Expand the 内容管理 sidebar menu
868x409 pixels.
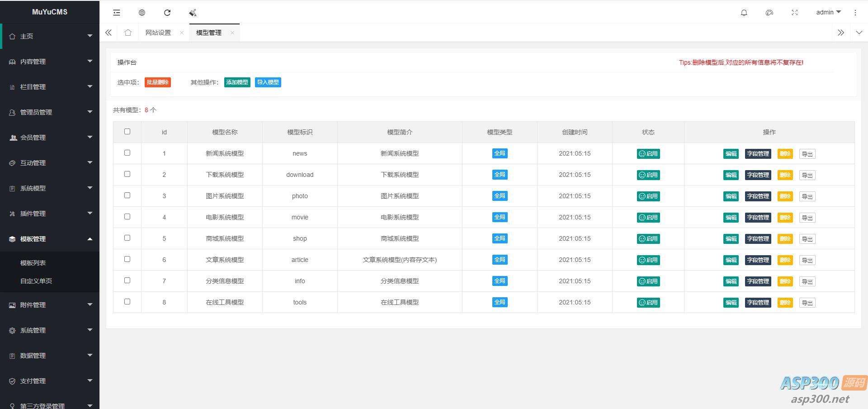[x=50, y=62]
